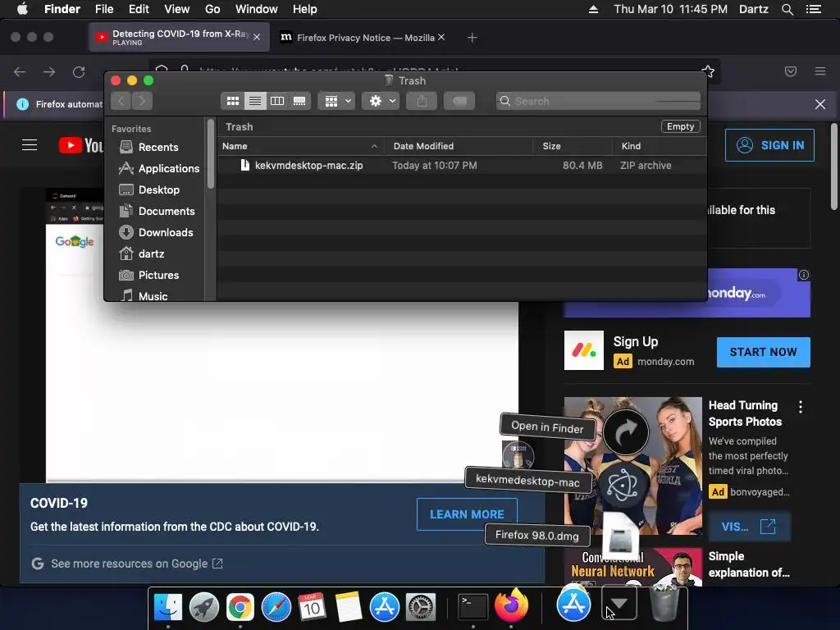Open YouTube guide hamburger menu
The image size is (840, 630).
click(x=30, y=145)
